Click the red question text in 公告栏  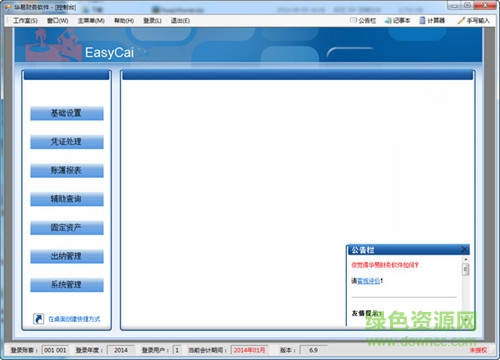(x=385, y=265)
